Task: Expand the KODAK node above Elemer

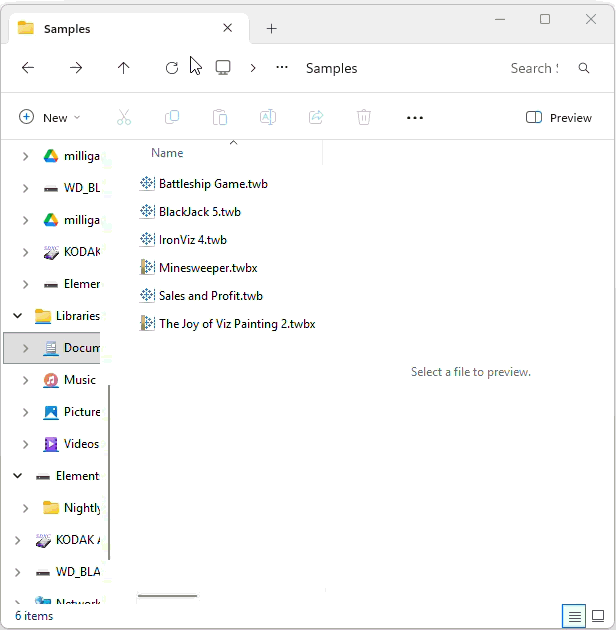Action: point(25,252)
